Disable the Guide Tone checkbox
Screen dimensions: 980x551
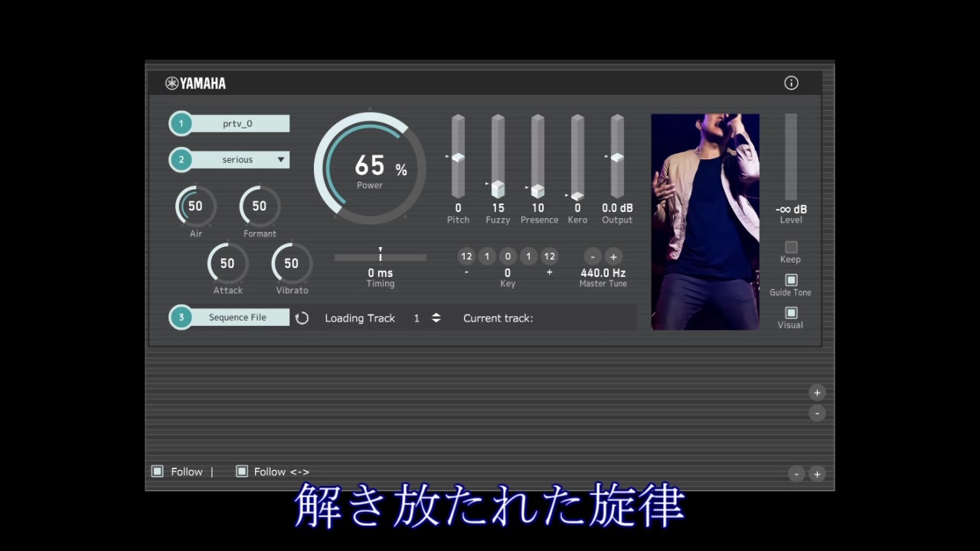pos(791,280)
